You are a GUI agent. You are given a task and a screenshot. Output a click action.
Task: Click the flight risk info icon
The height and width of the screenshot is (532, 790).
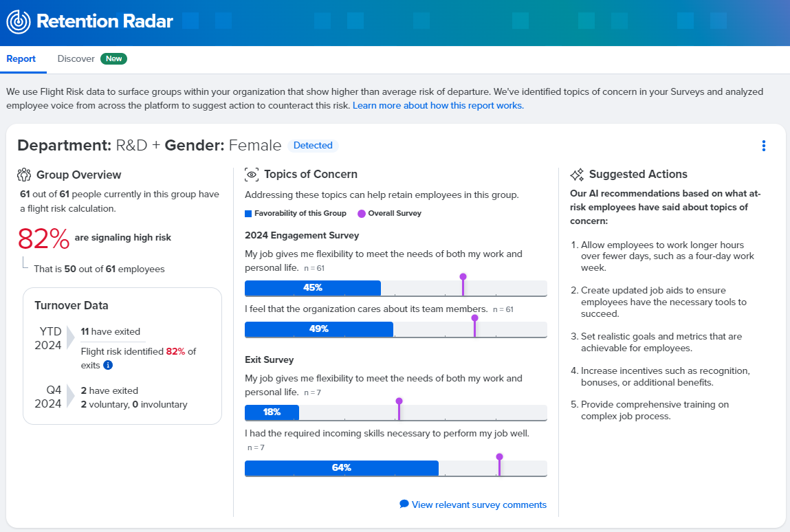click(x=108, y=365)
